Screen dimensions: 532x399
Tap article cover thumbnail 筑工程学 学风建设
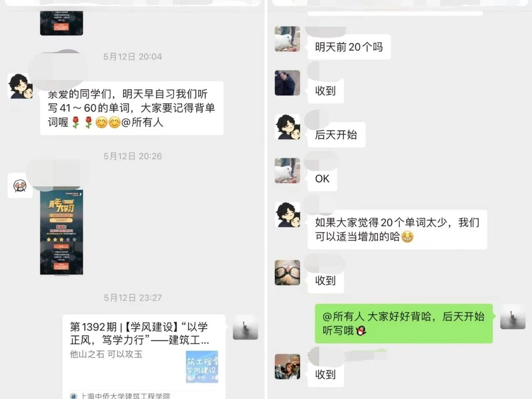click(202, 367)
